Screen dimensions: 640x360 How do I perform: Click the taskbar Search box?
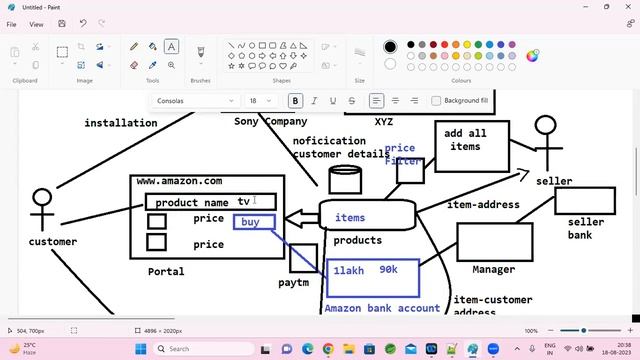click(204, 349)
